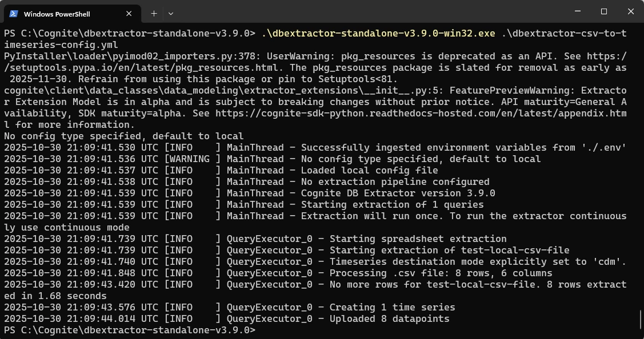The height and width of the screenshot is (339, 644).
Task: Expand the terminal profiles dropdown chevron
Action: tap(170, 13)
